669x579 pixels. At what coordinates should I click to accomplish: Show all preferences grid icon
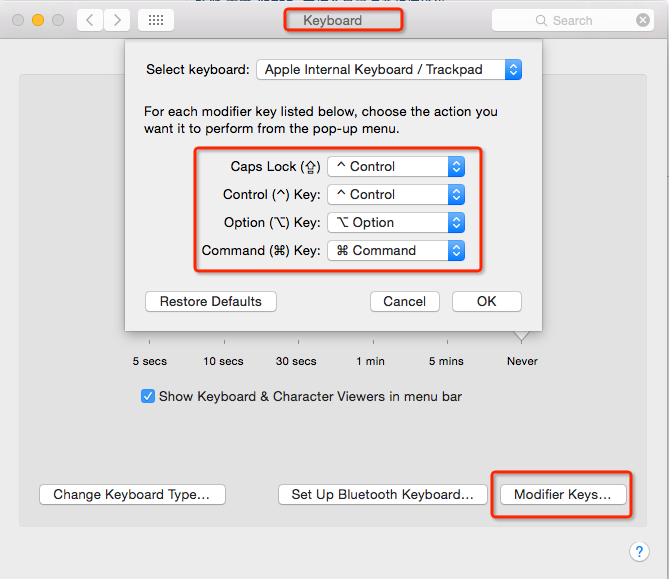pos(156,20)
